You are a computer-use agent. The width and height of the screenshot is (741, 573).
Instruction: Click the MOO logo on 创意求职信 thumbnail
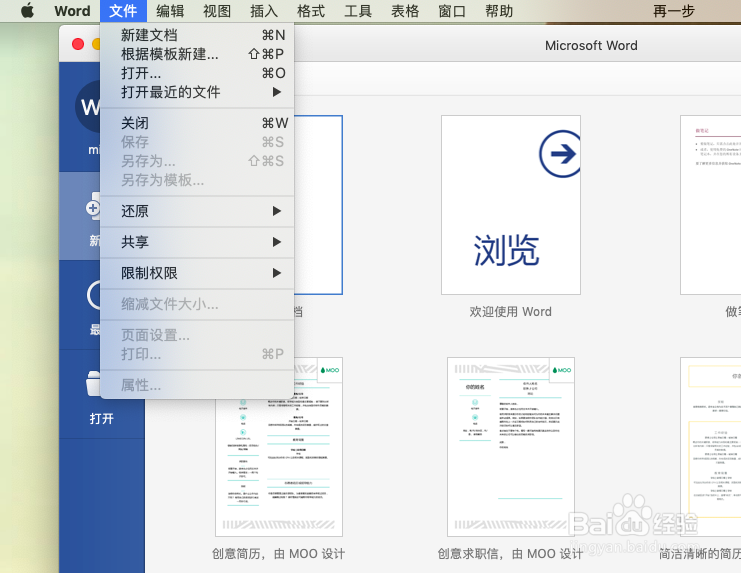pos(562,370)
